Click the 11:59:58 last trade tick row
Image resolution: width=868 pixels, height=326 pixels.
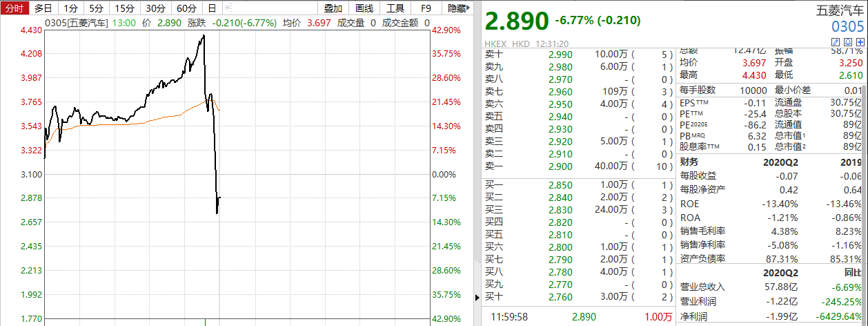click(x=578, y=316)
